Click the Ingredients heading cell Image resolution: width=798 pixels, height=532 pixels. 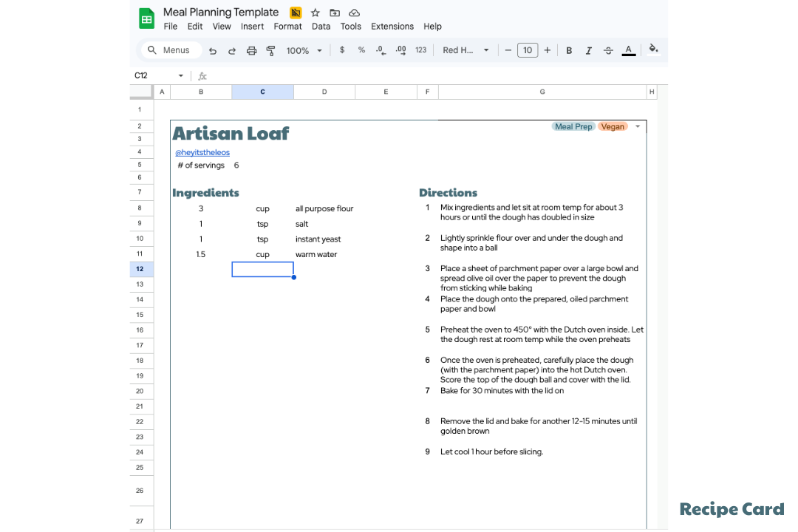tap(205, 192)
